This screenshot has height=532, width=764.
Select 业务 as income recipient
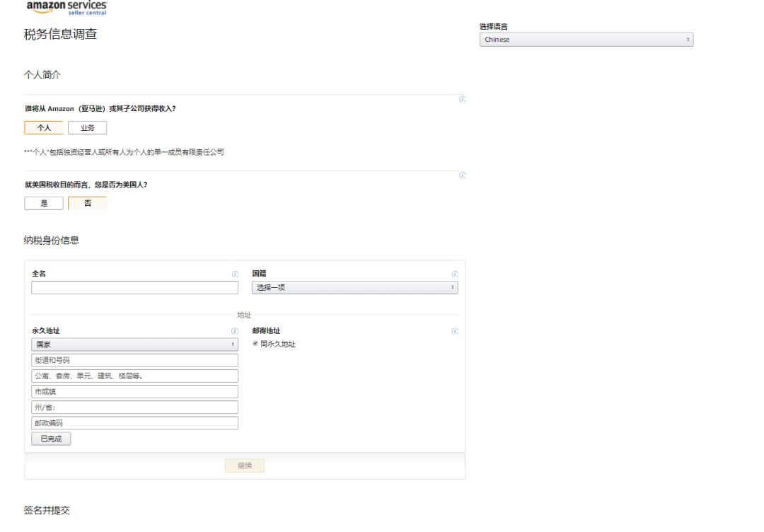[x=87, y=127]
